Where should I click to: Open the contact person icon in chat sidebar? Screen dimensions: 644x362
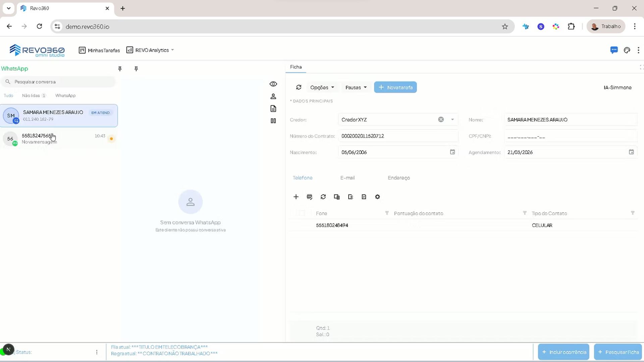pos(273,96)
